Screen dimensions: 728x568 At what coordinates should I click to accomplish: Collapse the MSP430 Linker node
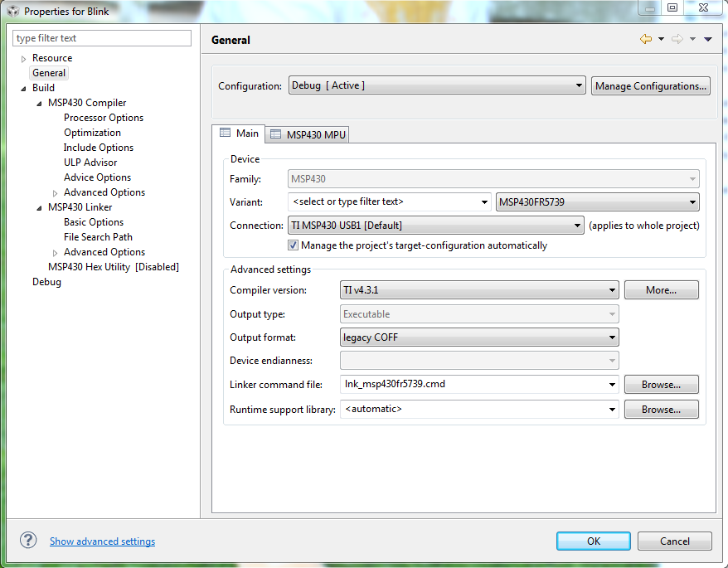[39, 207]
